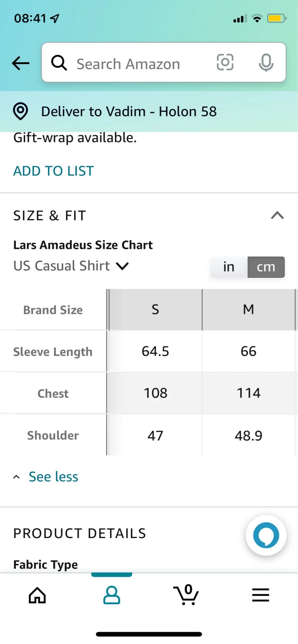Collapse the chart with See less
Image resolution: width=298 pixels, height=644 pixels.
click(53, 477)
